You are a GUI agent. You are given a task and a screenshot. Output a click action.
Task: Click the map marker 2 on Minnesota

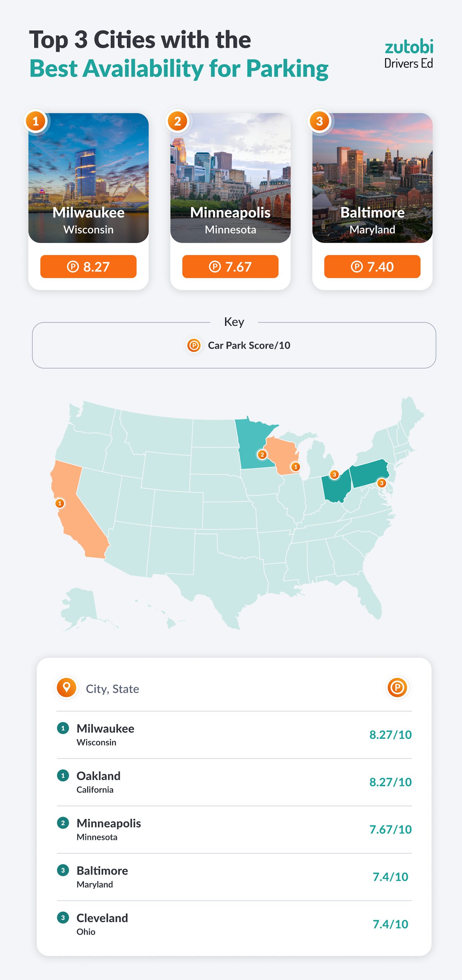point(262,454)
